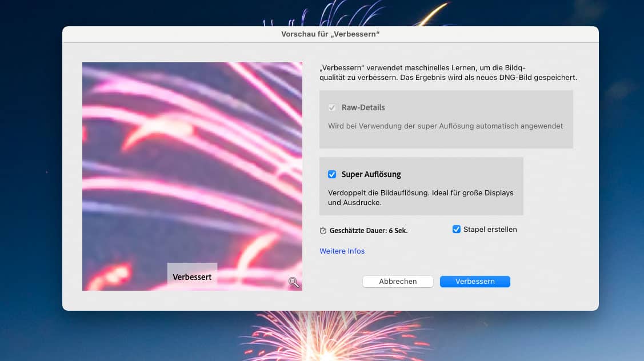
Task: Select the Super Auflösung option panel
Action: pos(421,186)
